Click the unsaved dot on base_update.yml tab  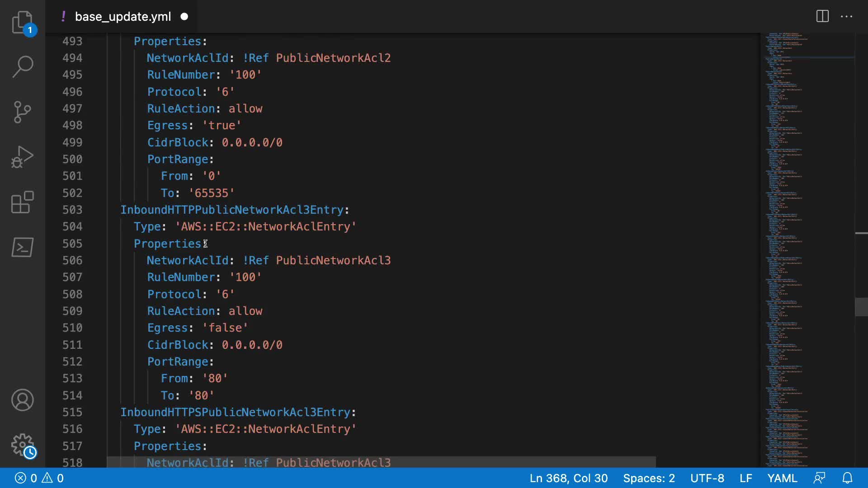184,17
